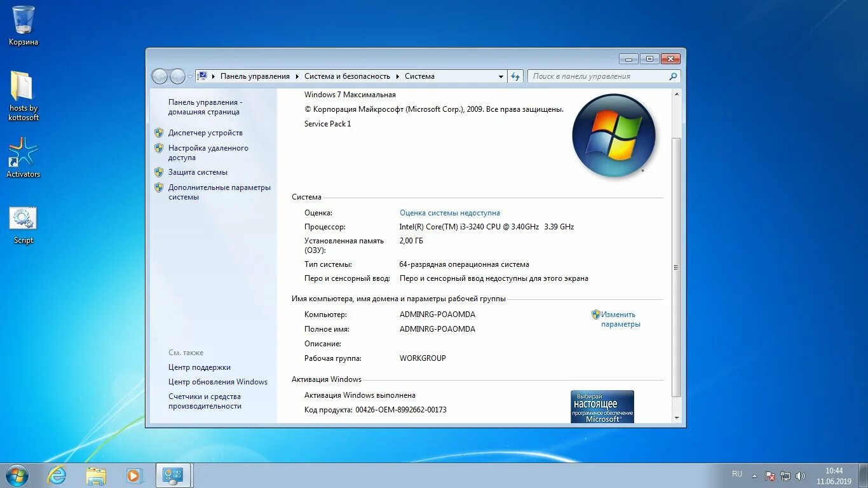
Task: Expand chevron before Панель управления breadcrumb
Action: [x=214, y=76]
